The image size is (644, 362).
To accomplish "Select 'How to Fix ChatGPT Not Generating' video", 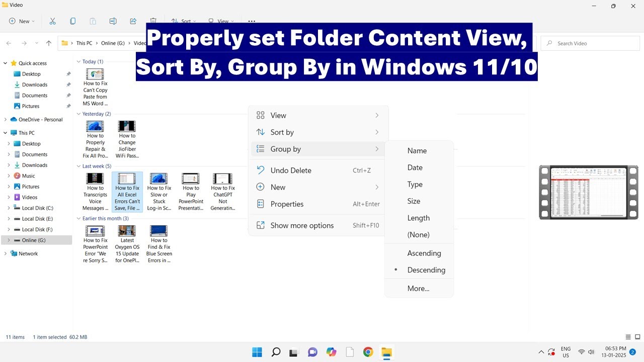I will (222, 192).
